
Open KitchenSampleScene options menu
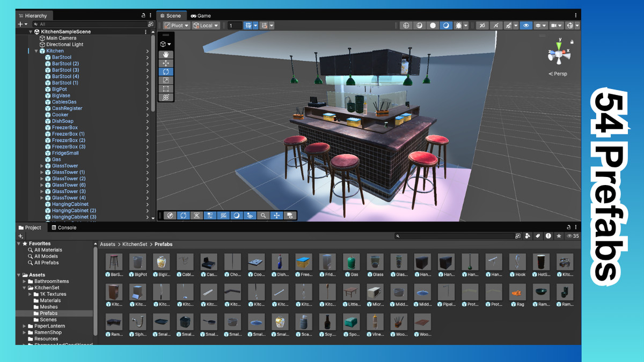click(145, 32)
